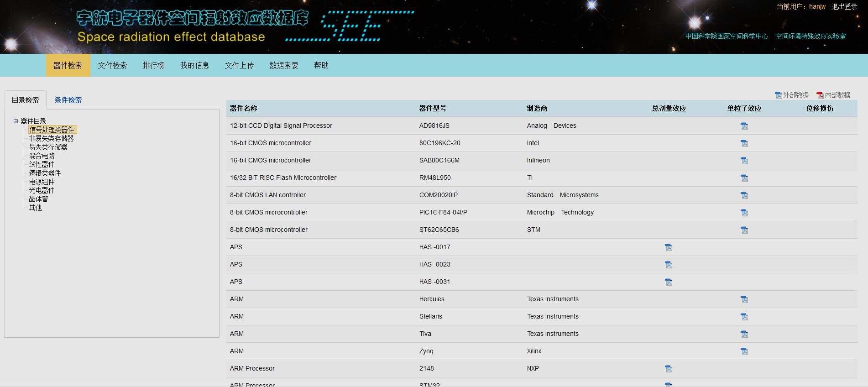Viewport: 868px width, 387px height.
Task: Open single-event effect file for RM48L950
Action: point(744,178)
